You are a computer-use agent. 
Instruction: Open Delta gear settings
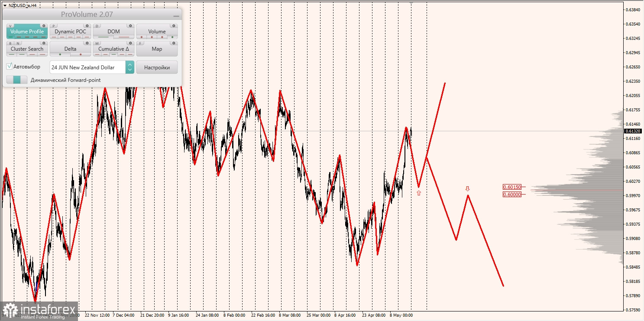tap(87, 43)
